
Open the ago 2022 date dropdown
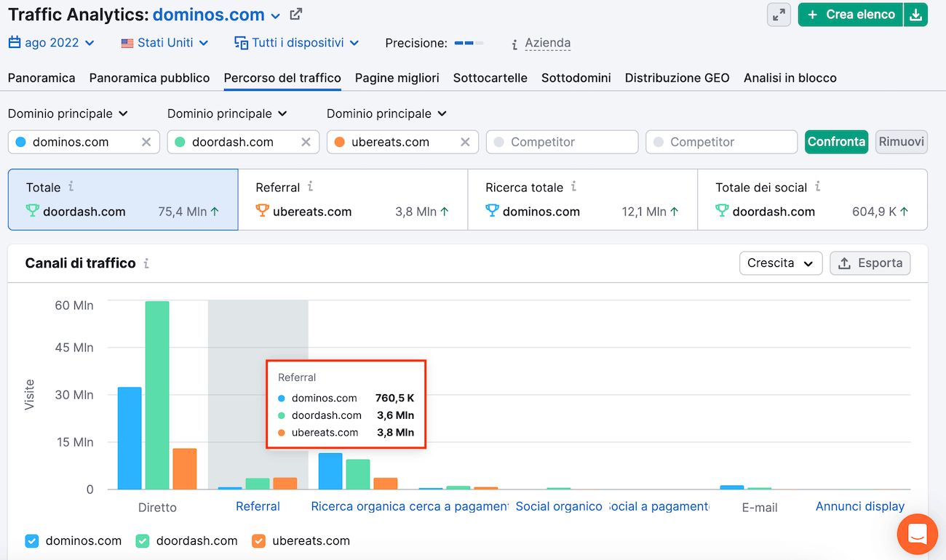(52, 43)
